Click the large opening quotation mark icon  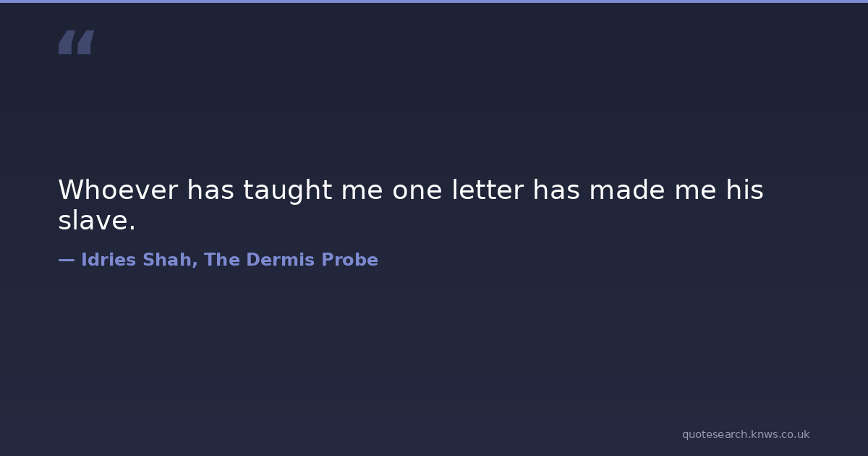76,43
